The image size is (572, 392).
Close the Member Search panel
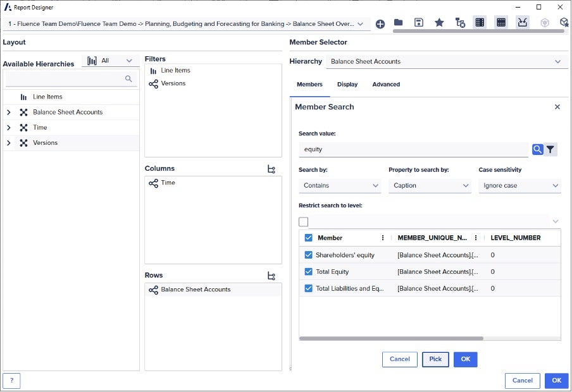coord(557,107)
